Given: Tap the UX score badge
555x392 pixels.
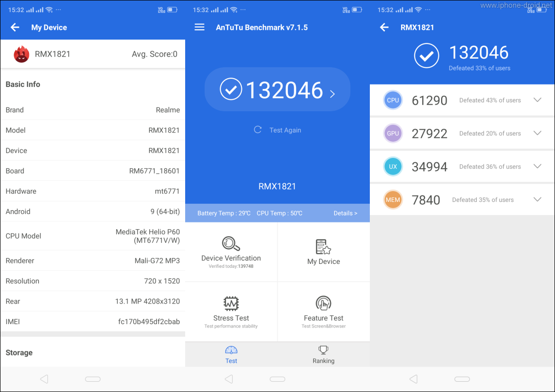Looking at the screenshot, I should click(393, 167).
